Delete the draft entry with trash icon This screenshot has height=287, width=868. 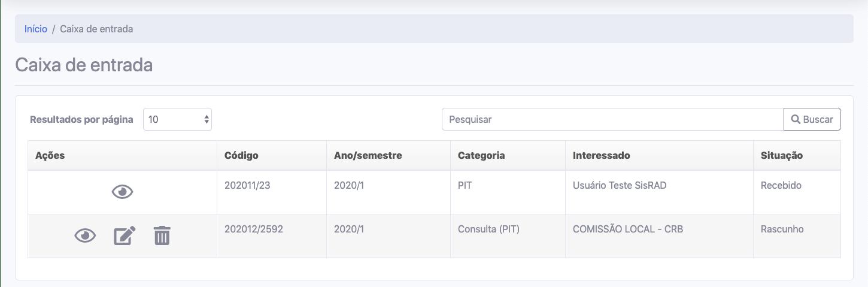[162, 236]
